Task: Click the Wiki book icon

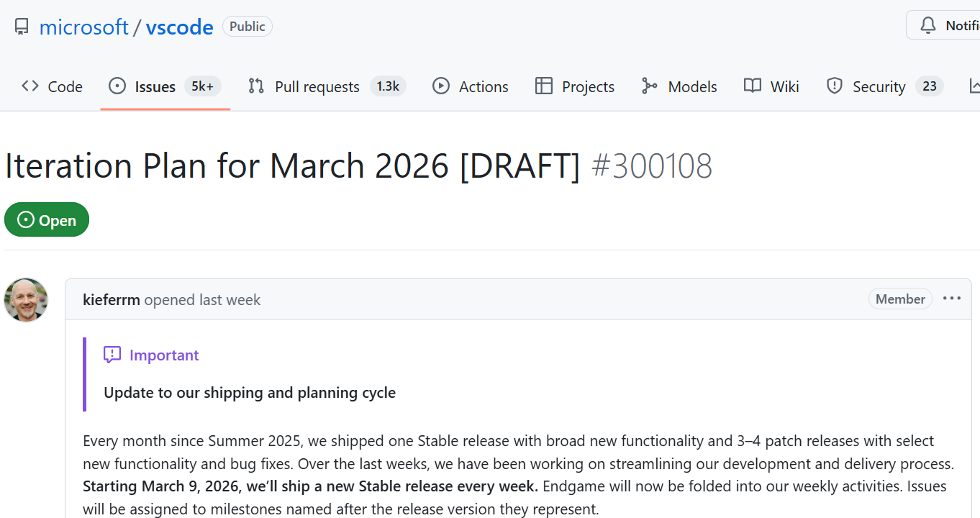Action: [753, 86]
